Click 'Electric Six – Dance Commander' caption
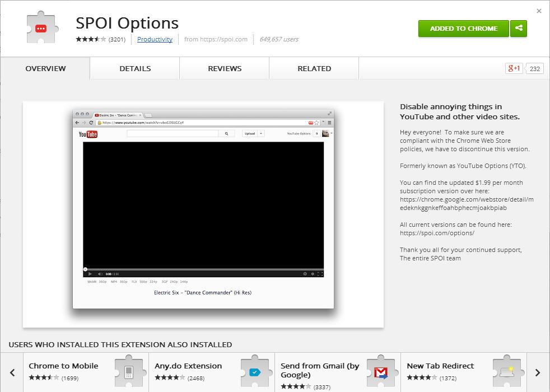This screenshot has width=550, height=392. click(203, 292)
